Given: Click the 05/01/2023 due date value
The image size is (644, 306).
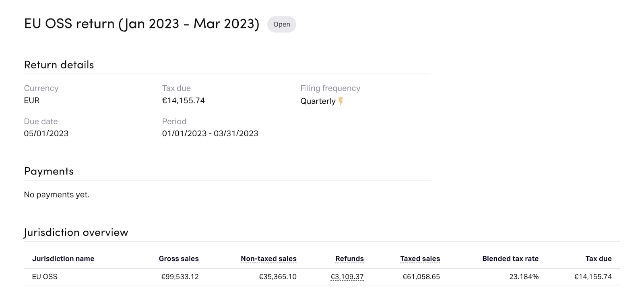Looking at the screenshot, I should [x=46, y=133].
